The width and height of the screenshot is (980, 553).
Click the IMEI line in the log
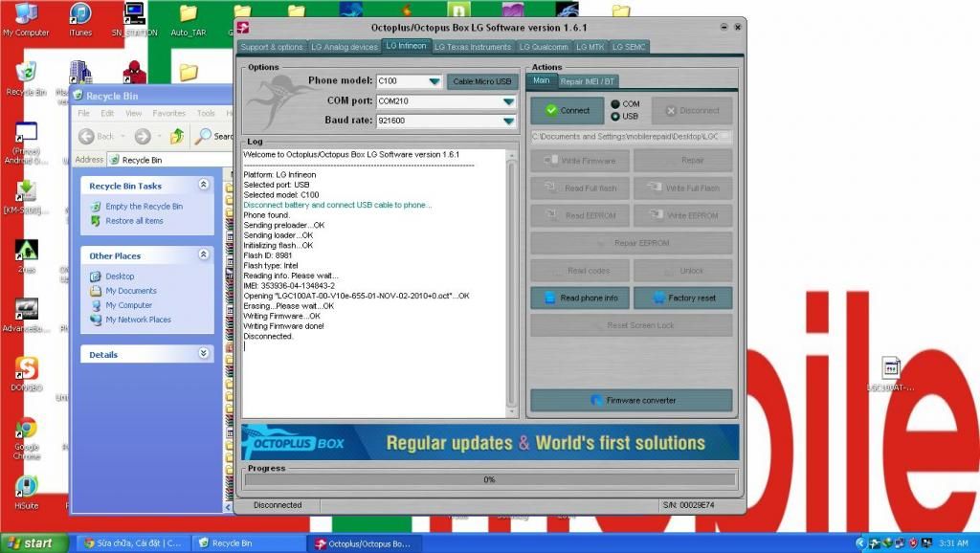[x=289, y=285]
